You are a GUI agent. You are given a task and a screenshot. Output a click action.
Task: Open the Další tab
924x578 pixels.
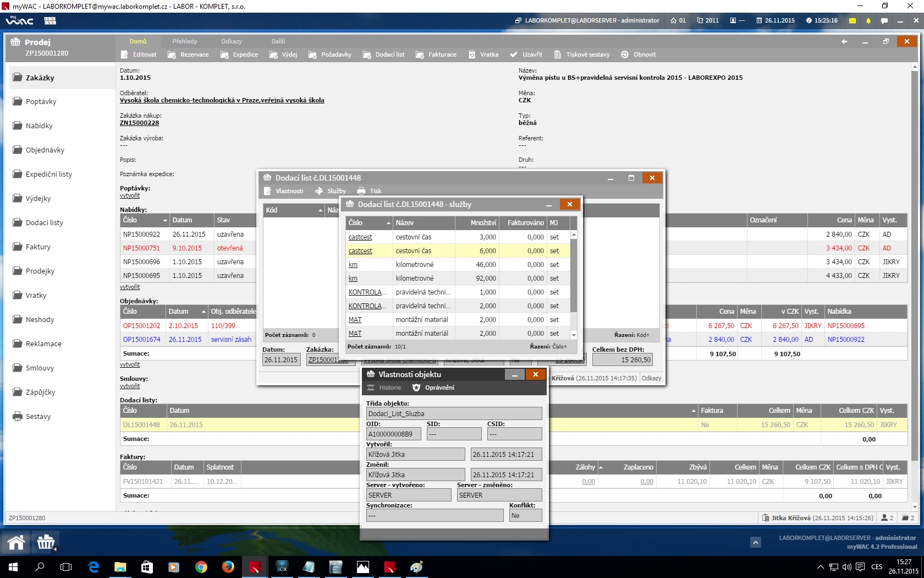tap(278, 41)
